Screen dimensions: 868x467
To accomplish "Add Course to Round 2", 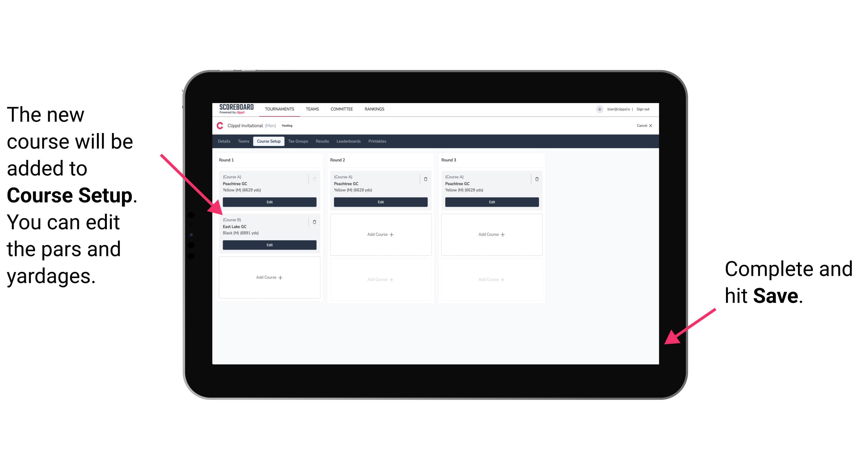I will (379, 233).
